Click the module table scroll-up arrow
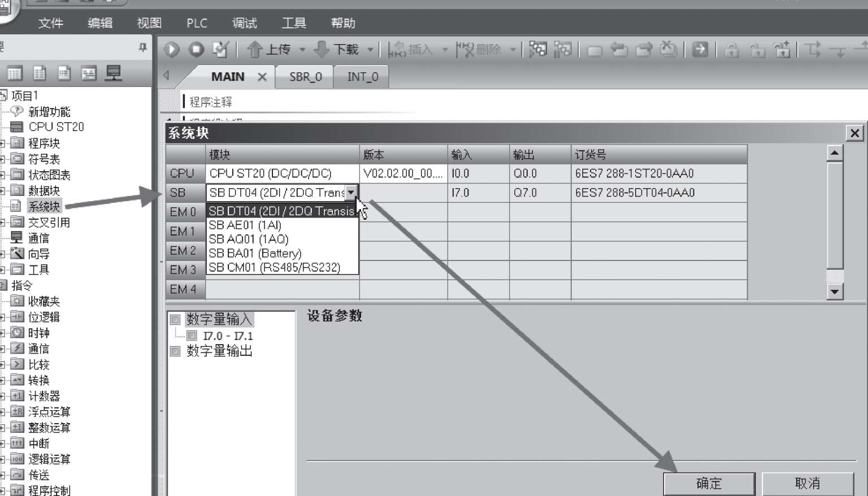 (x=835, y=153)
